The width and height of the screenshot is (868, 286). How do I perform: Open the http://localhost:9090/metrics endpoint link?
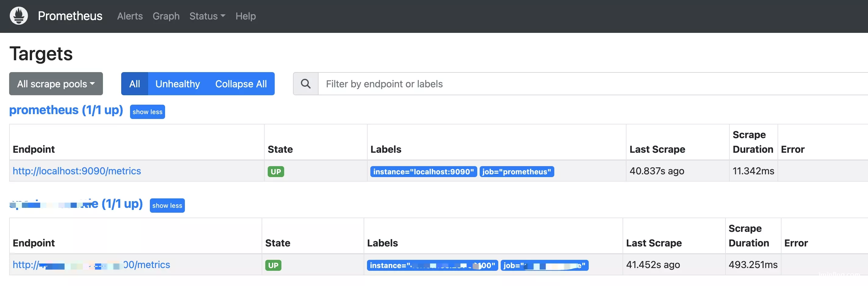77,171
